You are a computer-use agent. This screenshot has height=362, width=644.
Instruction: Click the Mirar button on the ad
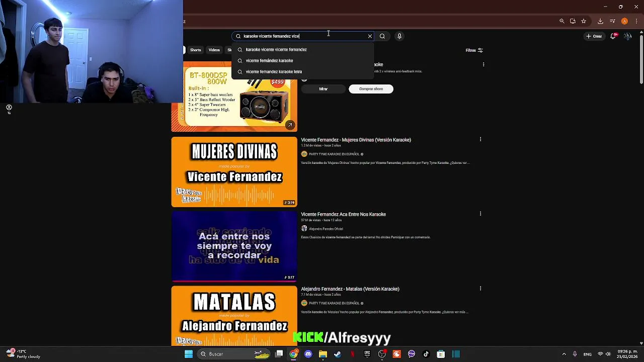[x=323, y=89]
